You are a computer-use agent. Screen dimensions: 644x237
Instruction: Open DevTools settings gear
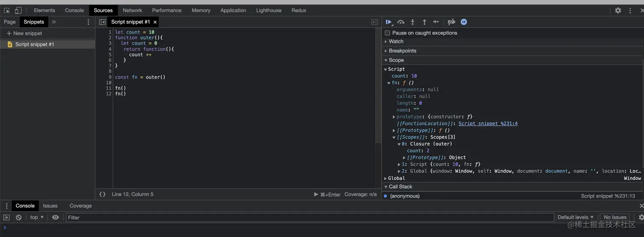[x=618, y=11]
